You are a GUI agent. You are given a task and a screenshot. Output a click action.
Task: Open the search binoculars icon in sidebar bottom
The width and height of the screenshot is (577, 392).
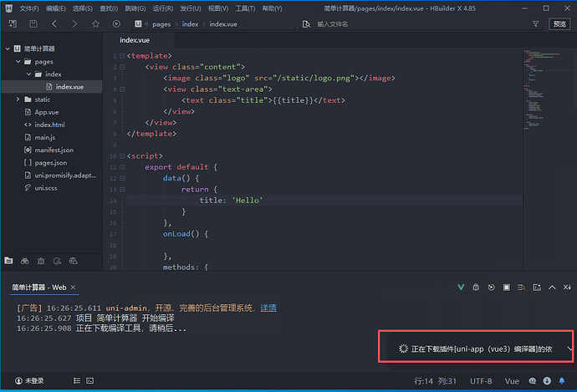[x=26, y=261]
